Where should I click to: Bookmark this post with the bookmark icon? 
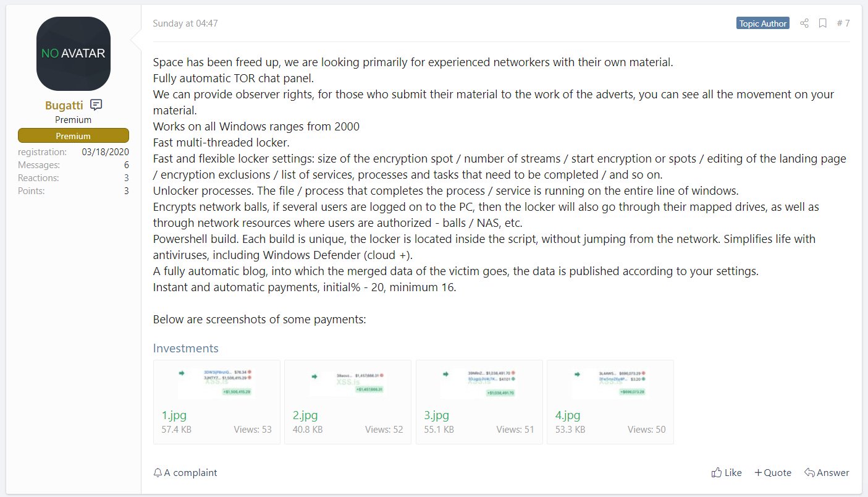pos(822,23)
